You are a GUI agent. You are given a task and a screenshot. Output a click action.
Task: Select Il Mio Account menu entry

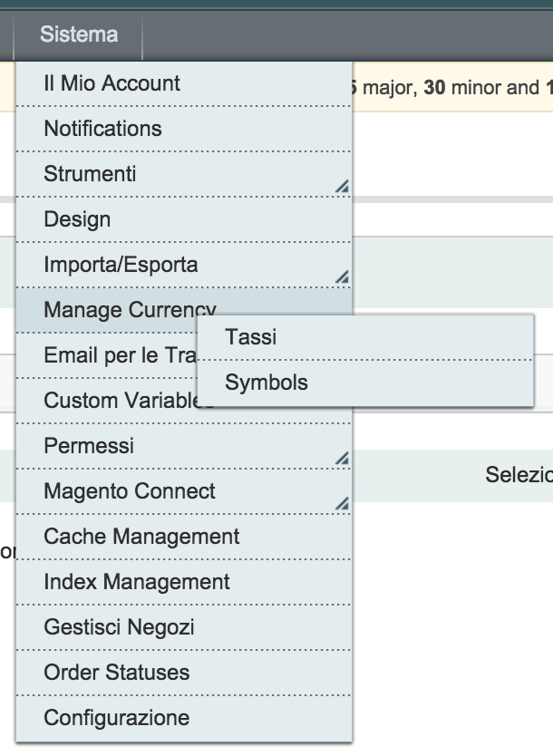pos(112,83)
